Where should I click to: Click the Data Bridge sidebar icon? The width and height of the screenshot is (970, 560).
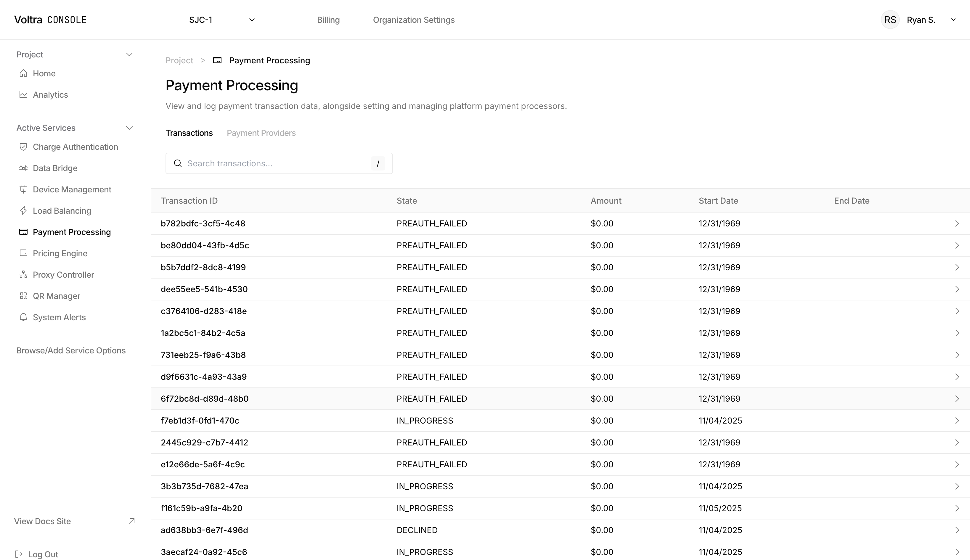click(x=23, y=168)
